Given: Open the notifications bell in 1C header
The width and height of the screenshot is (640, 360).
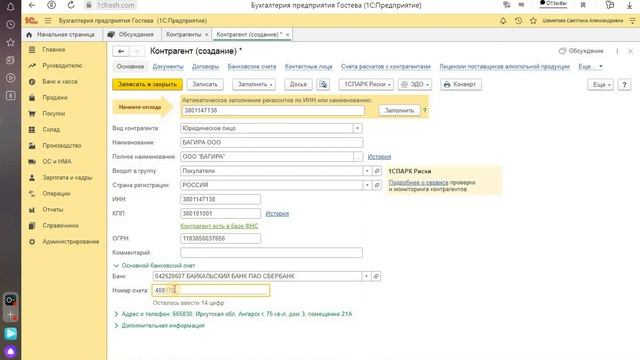Looking at the screenshot, I should pos(503,20).
